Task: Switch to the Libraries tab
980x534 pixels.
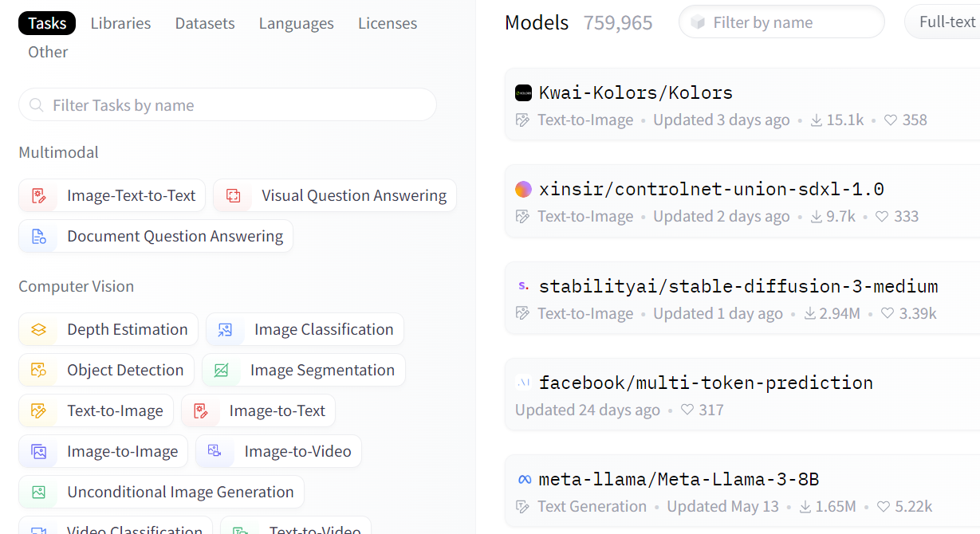Action: 120,23
